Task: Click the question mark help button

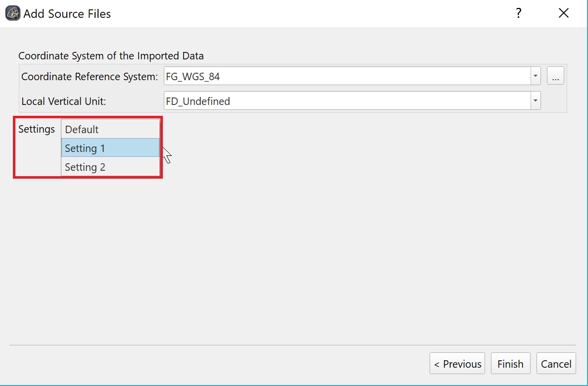Action: point(518,13)
